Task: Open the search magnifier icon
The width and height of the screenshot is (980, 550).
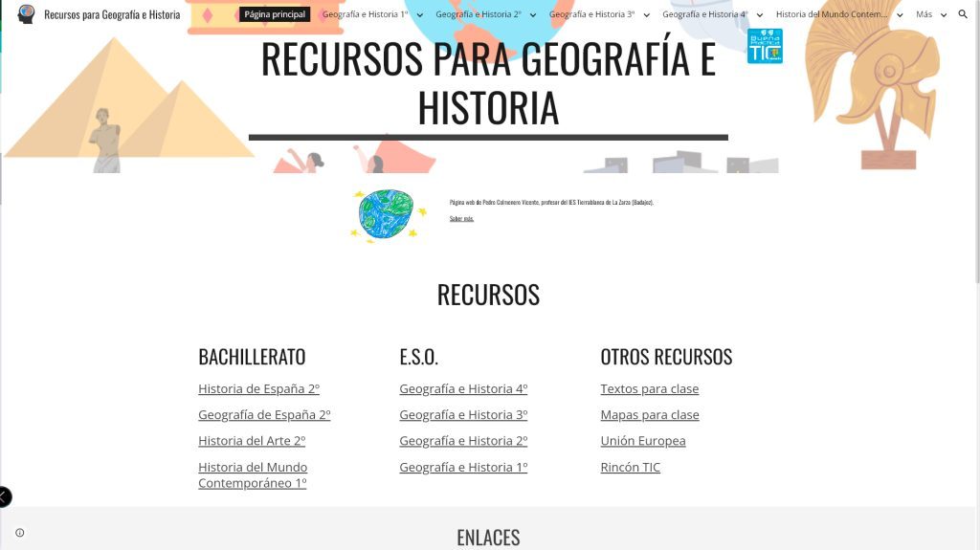Action: (x=963, y=14)
